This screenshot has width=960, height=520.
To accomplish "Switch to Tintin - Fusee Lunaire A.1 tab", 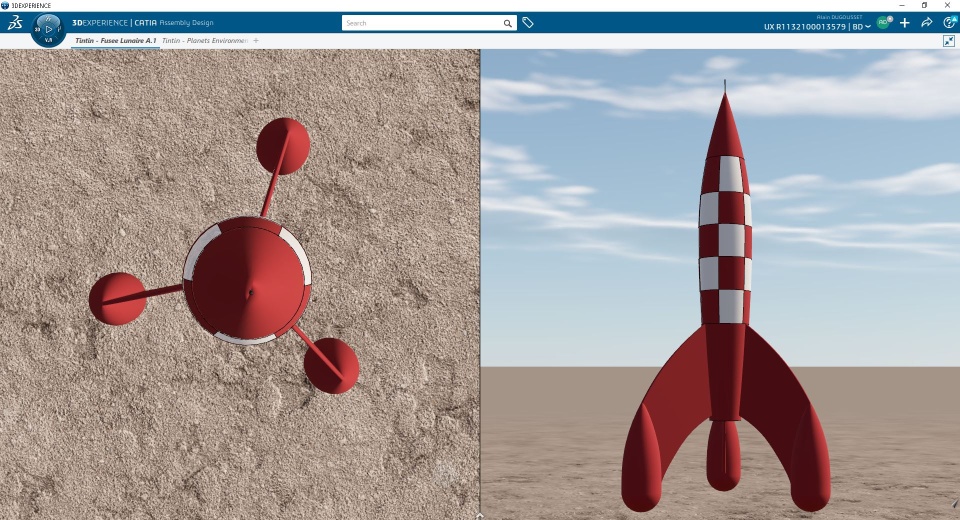I will point(116,40).
